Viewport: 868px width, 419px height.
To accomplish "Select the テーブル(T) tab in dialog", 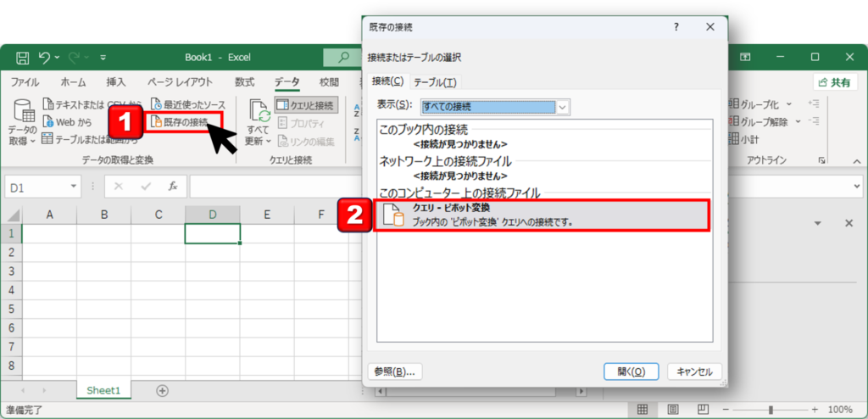I will click(435, 82).
